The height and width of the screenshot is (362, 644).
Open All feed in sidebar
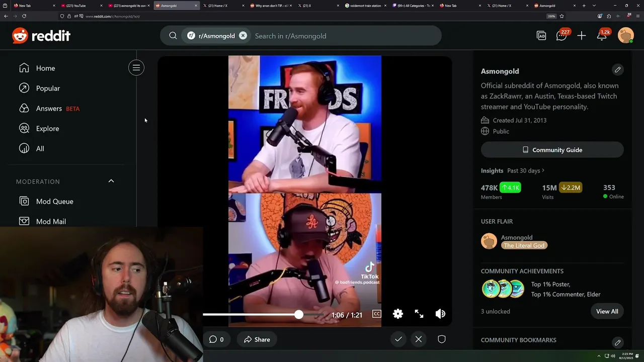[x=40, y=148]
